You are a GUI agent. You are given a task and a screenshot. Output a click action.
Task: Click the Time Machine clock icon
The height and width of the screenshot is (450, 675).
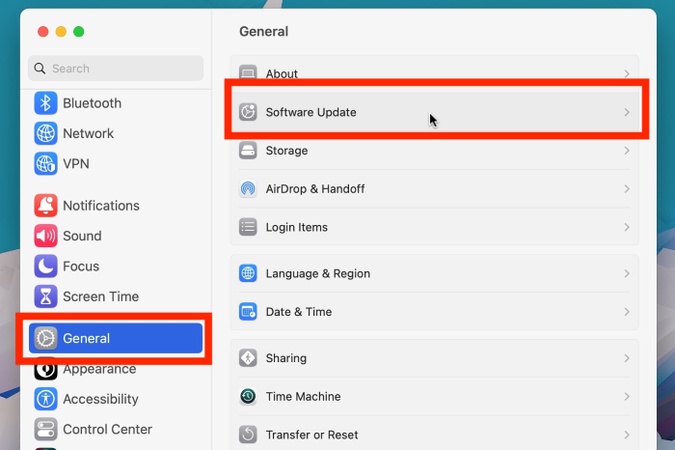(x=248, y=397)
